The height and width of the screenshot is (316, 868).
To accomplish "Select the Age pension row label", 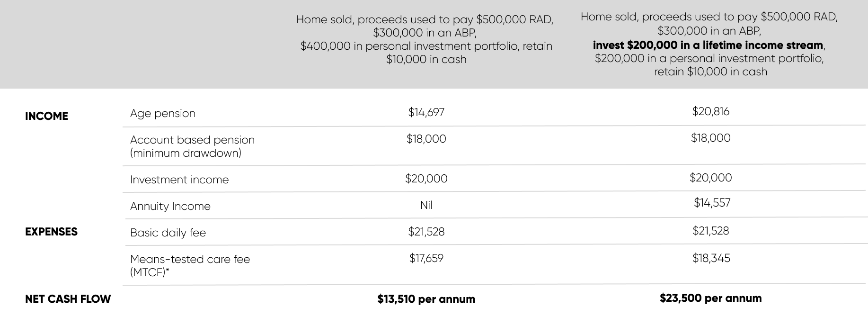I will tap(162, 113).
